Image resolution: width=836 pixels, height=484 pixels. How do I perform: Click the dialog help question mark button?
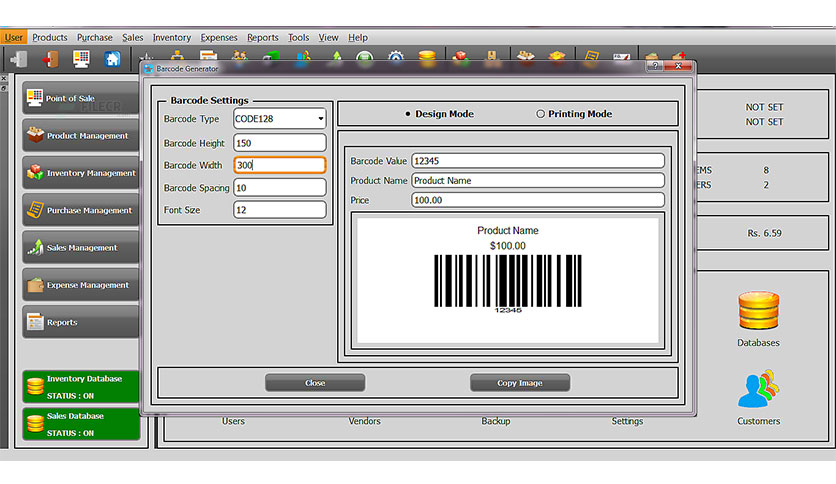pos(655,66)
